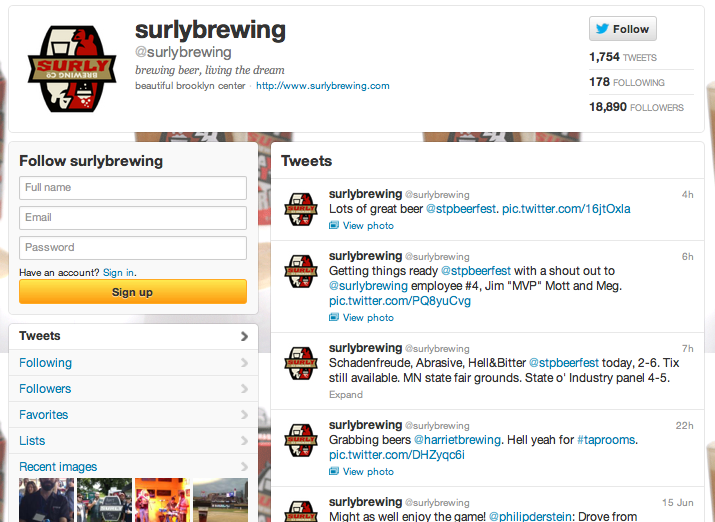Click surlybrewing name in the 4h tweet
The image size is (715, 522).
365,194
